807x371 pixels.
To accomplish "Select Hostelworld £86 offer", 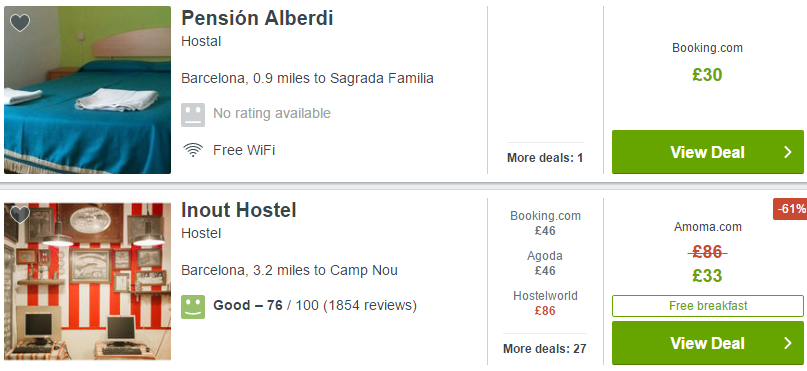I will click(545, 303).
